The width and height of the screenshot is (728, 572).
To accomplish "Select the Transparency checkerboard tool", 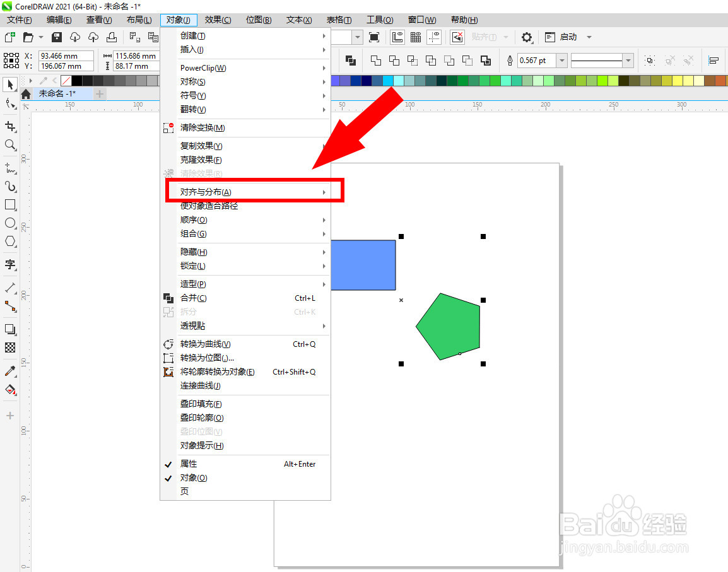I will coord(9,347).
